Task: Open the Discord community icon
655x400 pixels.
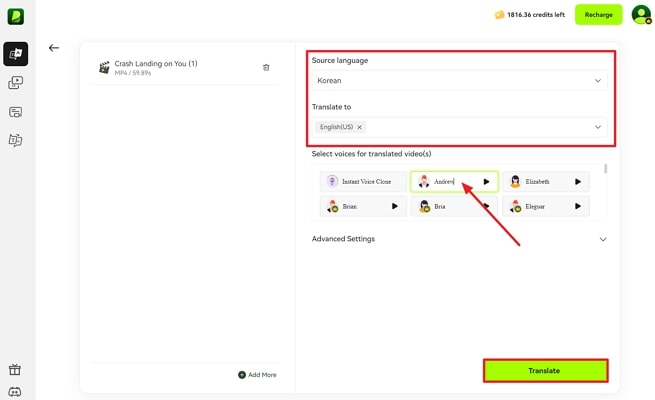Action: coord(15,392)
